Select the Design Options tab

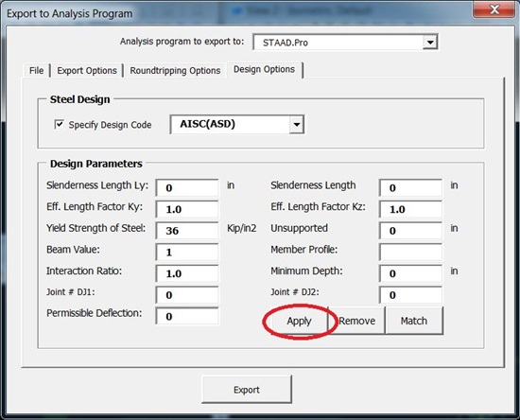pos(265,70)
